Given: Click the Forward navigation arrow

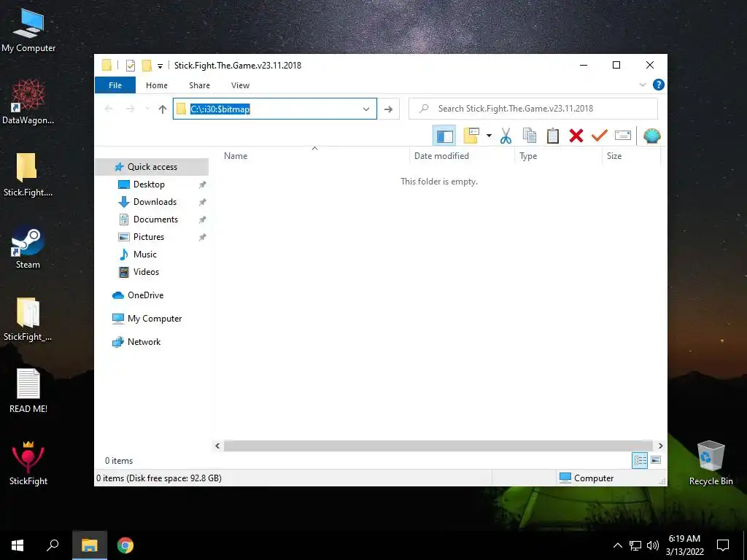Looking at the screenshot, I should click(x=130, y=109).
